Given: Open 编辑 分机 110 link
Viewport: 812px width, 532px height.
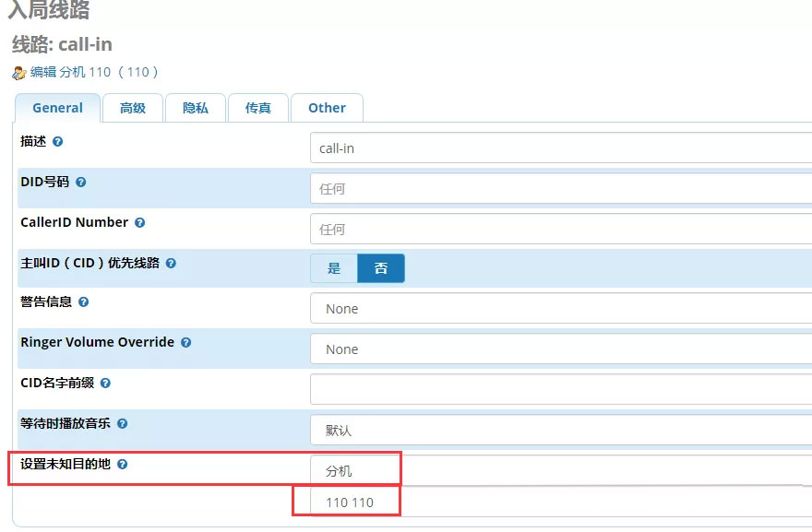Looking at the screenshot, I should 94,72.
